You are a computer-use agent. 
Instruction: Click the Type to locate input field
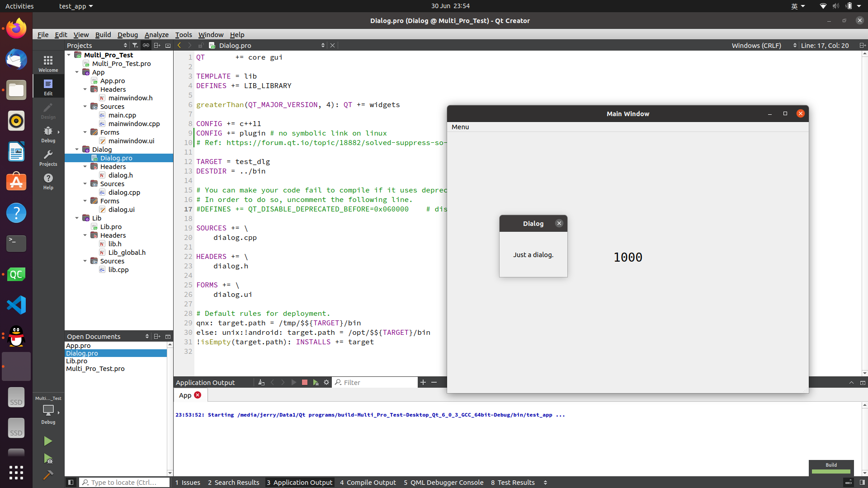click(x=124, y=482)
